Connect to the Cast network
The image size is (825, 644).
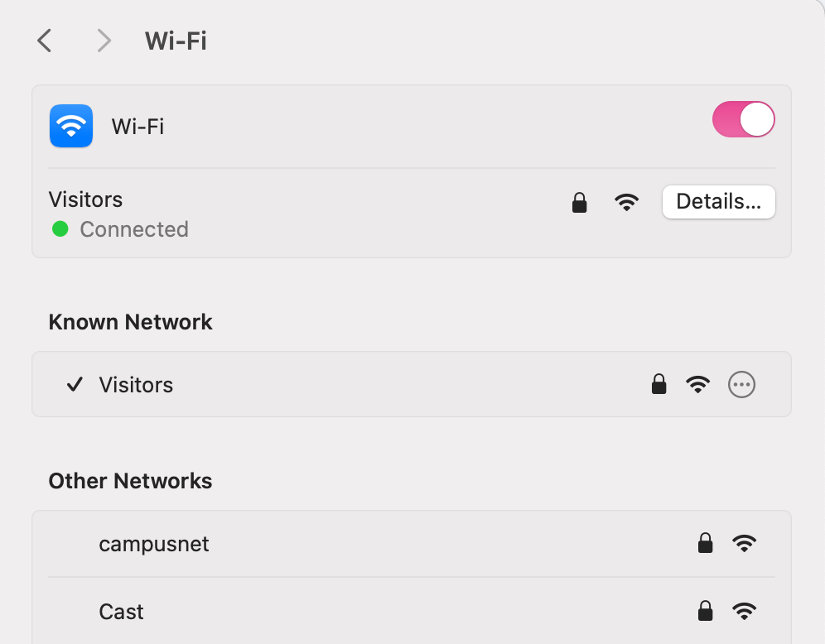pos(412,611)
